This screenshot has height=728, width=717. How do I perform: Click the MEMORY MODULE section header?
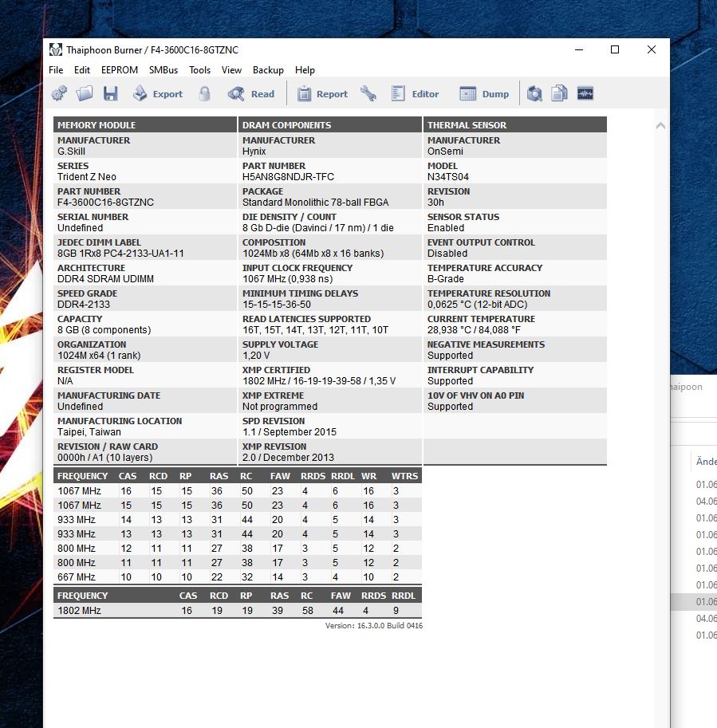point(145,125)
